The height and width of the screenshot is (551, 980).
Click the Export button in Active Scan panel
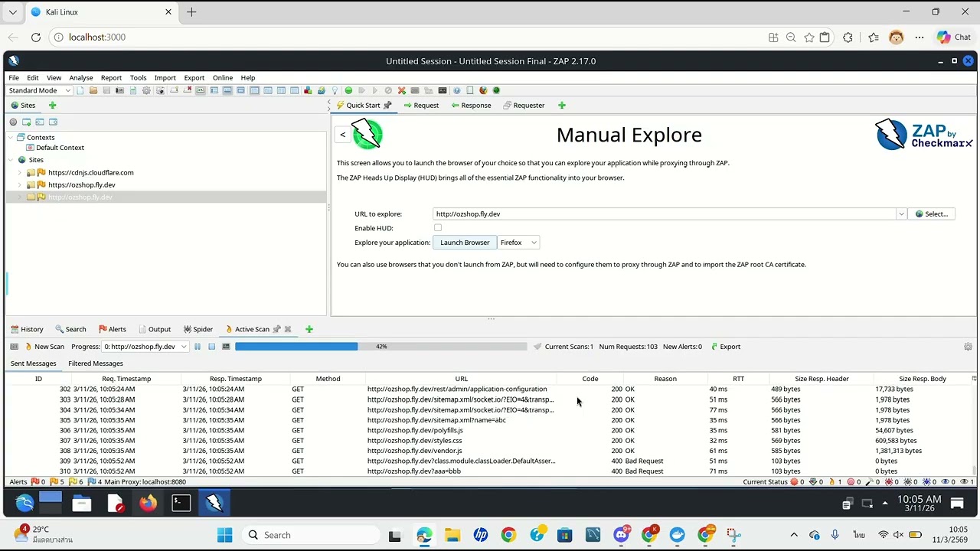726,347
